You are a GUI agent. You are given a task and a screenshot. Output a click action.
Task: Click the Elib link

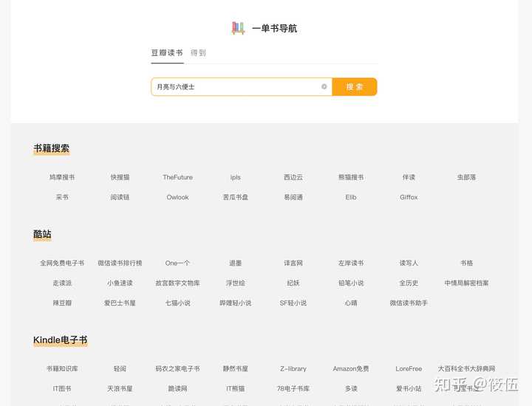click(351, 197)
